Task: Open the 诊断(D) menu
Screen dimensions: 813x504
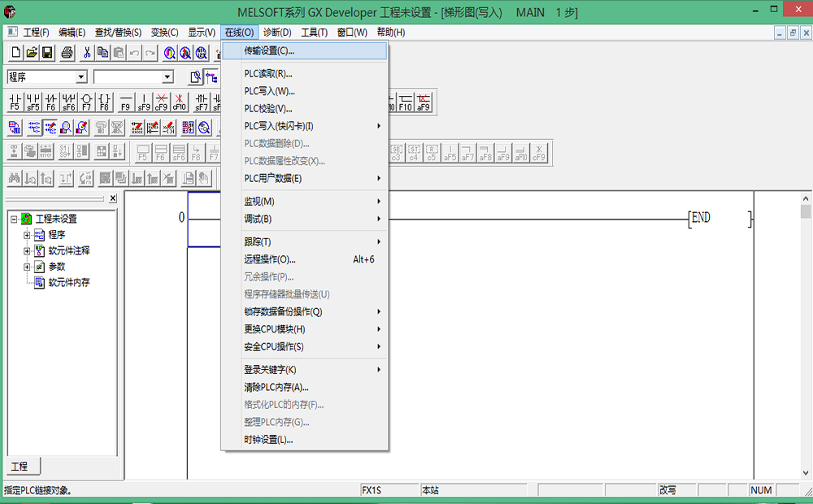Action: coord(277,33)
